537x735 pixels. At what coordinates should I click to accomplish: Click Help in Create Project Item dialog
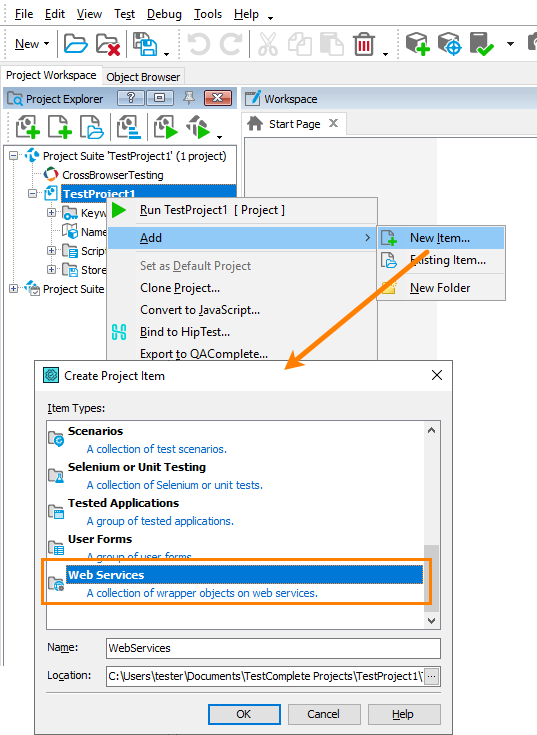pos(403,714)
